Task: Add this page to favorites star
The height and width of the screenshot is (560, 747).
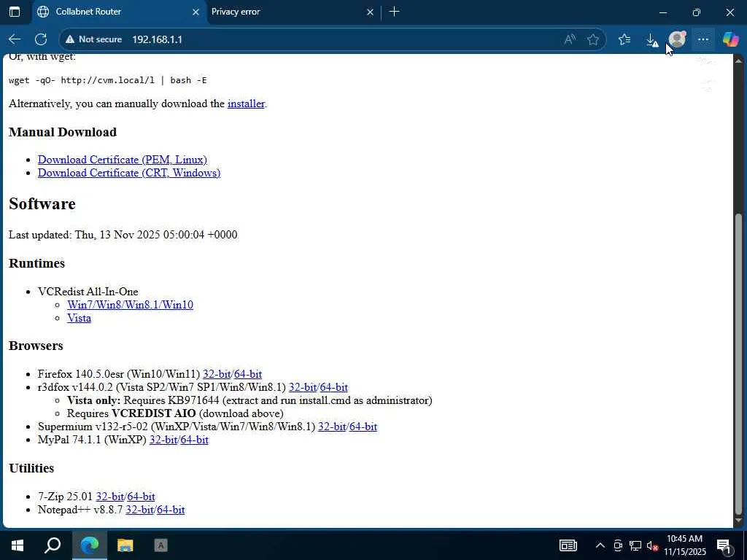Action: (593, 39)
